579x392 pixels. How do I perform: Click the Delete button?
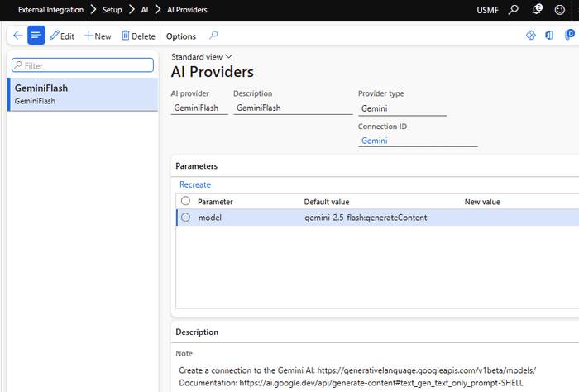click(x=138, y=36)
